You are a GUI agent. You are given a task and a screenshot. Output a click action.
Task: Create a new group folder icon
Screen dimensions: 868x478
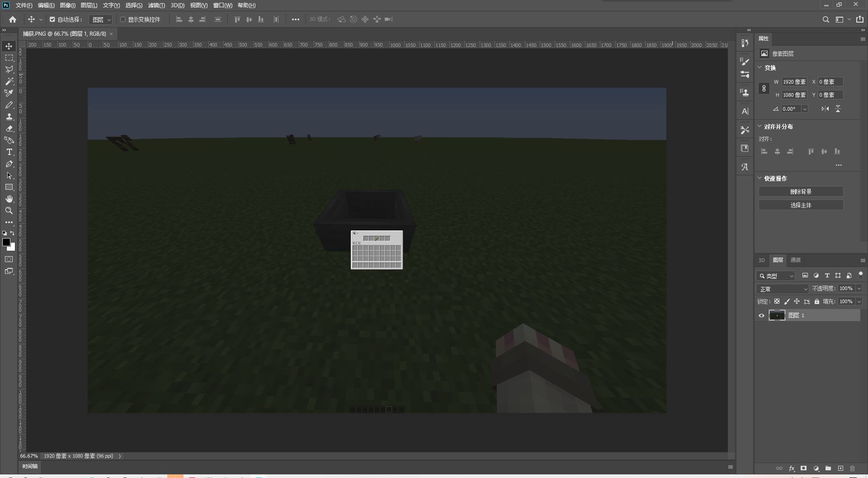[x=828, y=469]
